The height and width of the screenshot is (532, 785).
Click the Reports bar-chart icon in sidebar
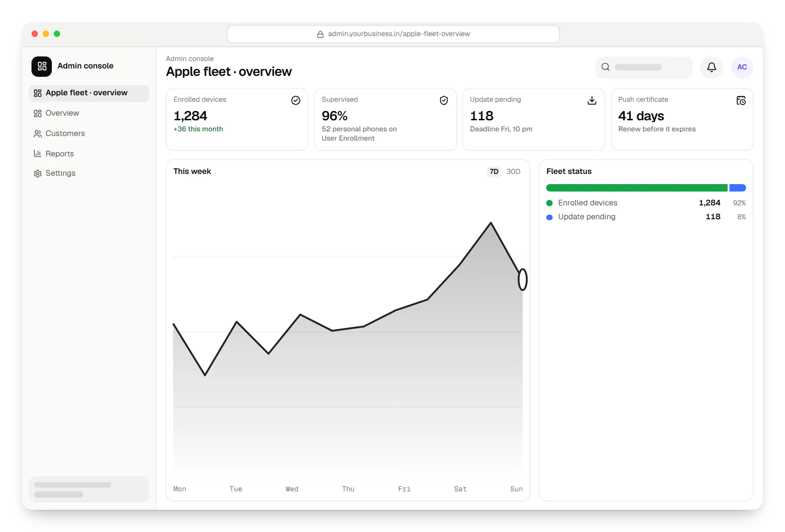(x=37, y=154)
